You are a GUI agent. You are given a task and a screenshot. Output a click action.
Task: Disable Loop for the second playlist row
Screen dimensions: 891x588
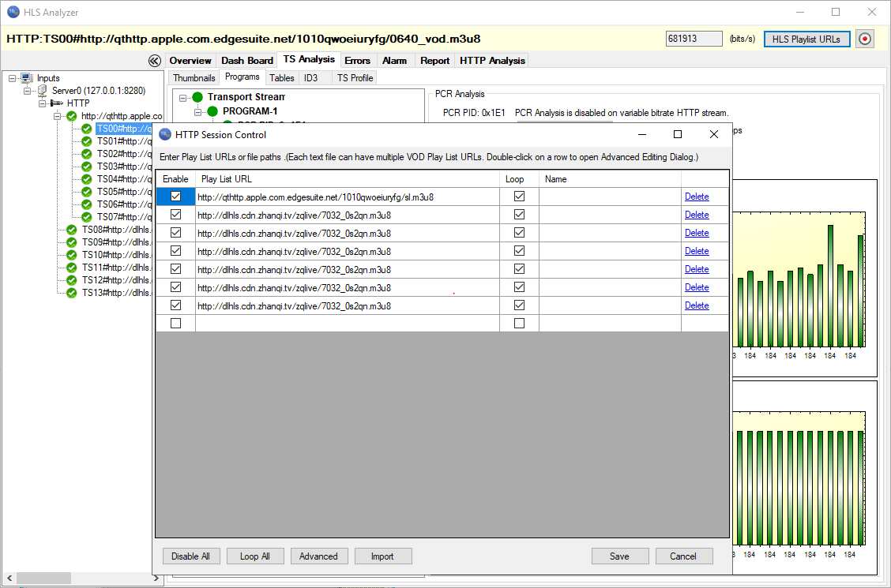pyautogui.click(x=517, y=214)
